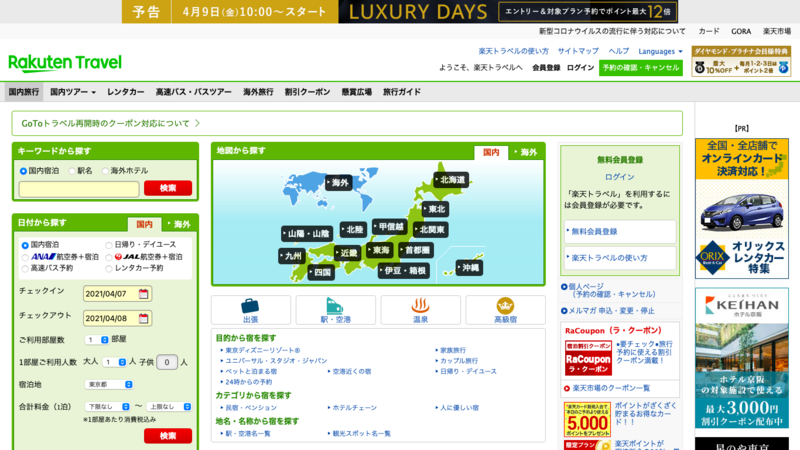Open the レンタカー navigation item

126,92
